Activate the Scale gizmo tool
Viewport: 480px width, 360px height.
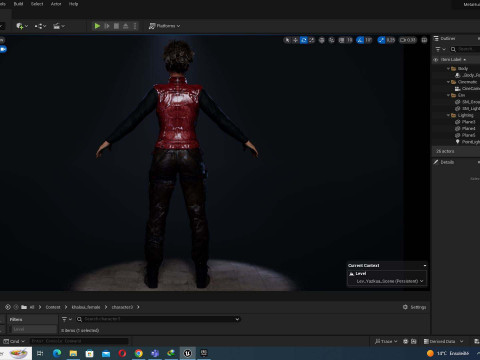point(312,40)
